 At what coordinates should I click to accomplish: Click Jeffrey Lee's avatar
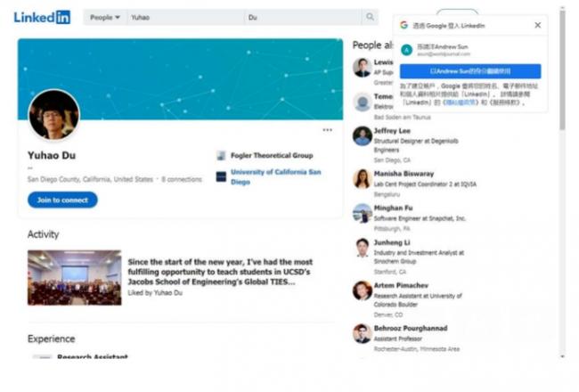coord(363,136)
